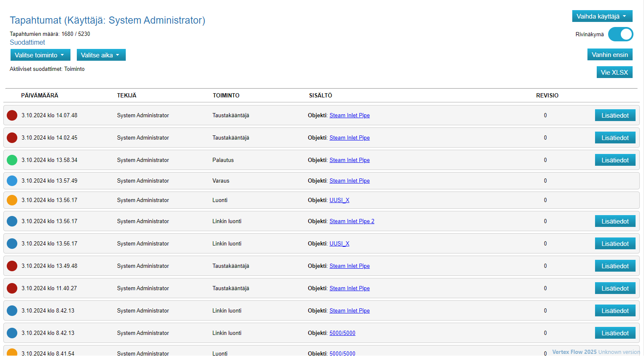This screenshot has width=644, height=356.
Task: Open Lisätiedot for the 14.02.45 event
Action: pyautogui.click(x=615, y=138)
